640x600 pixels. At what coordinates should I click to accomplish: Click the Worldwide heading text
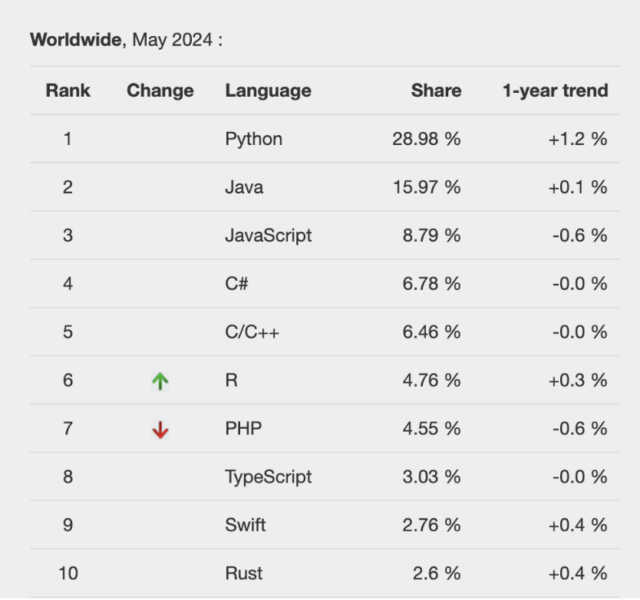coord(77,40)
